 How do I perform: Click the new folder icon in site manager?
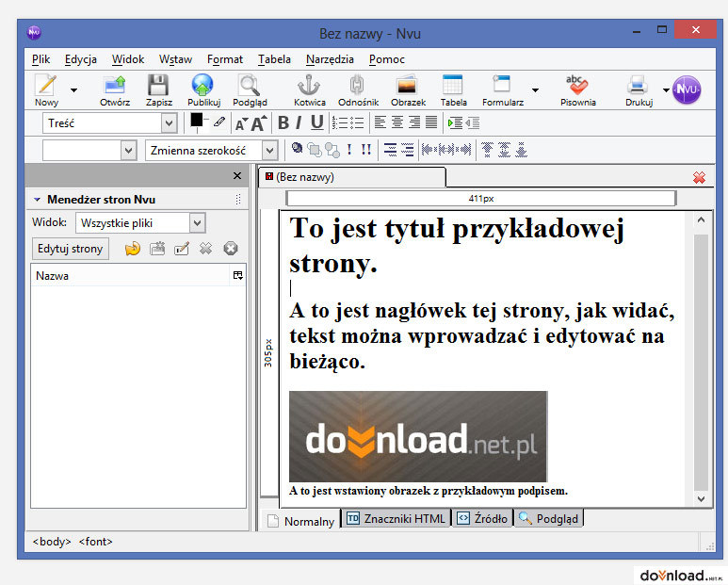[x=157, y=249]
